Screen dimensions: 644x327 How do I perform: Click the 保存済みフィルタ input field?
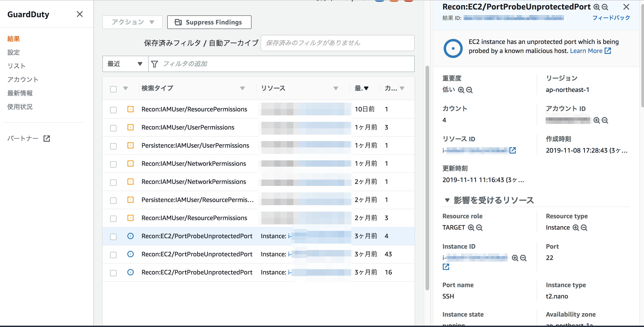[x=337, y=43]
